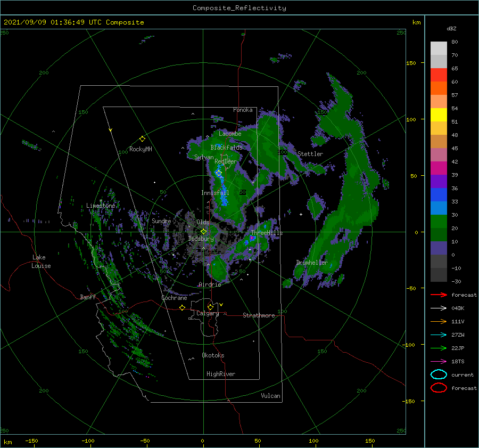Click the Limestone label
The width and height of the screenshot is (479, 448).
[x=101, y=206]
